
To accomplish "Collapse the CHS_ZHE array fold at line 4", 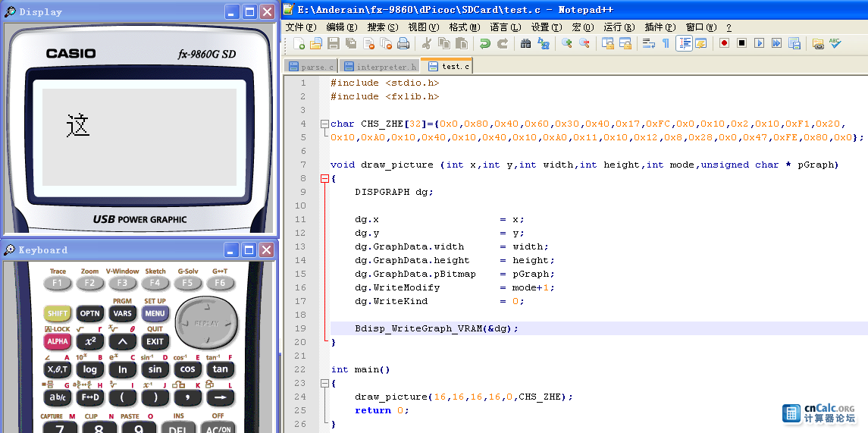I will click(x=324, y=124).
